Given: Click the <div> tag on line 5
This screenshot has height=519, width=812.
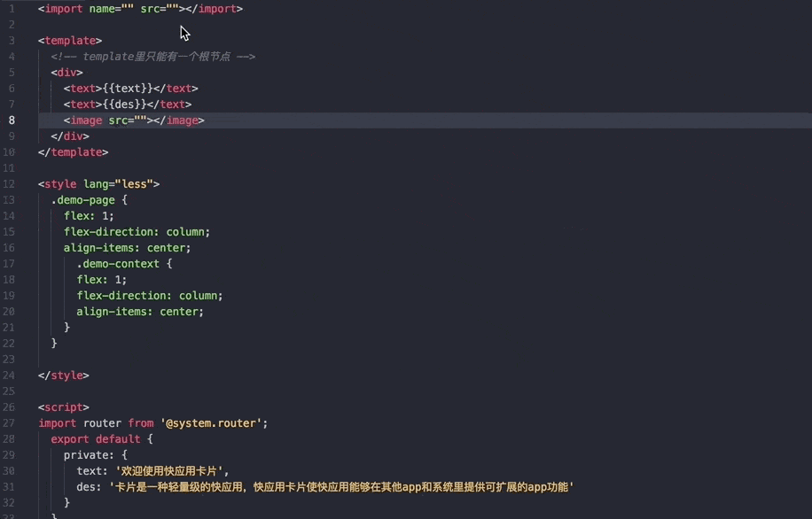Looking at the screenshot, I should pos(65,72).
